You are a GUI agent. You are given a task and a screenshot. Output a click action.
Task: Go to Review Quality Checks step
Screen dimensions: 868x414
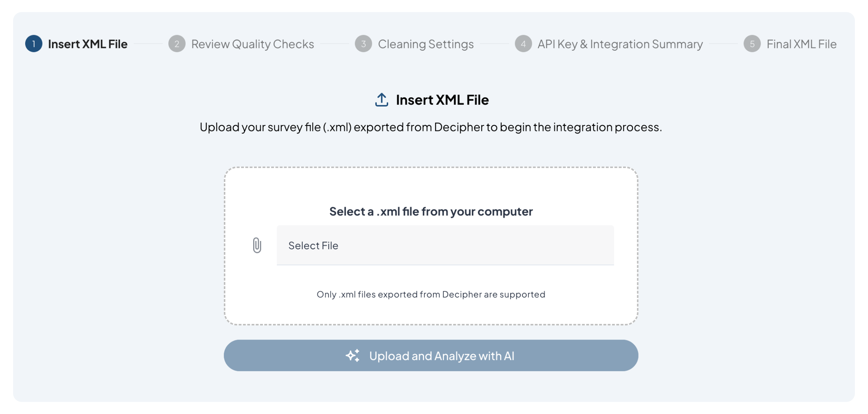tap(253, 44)
